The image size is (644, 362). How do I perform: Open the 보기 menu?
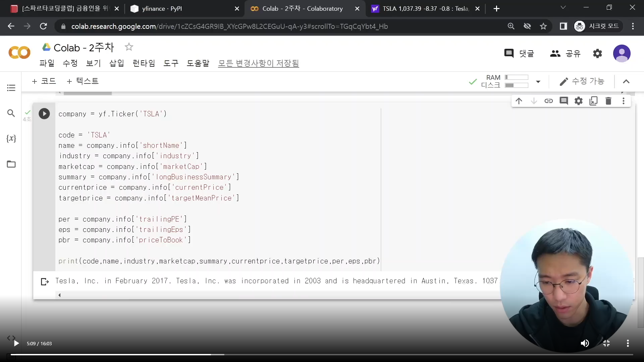coord(94,63)
